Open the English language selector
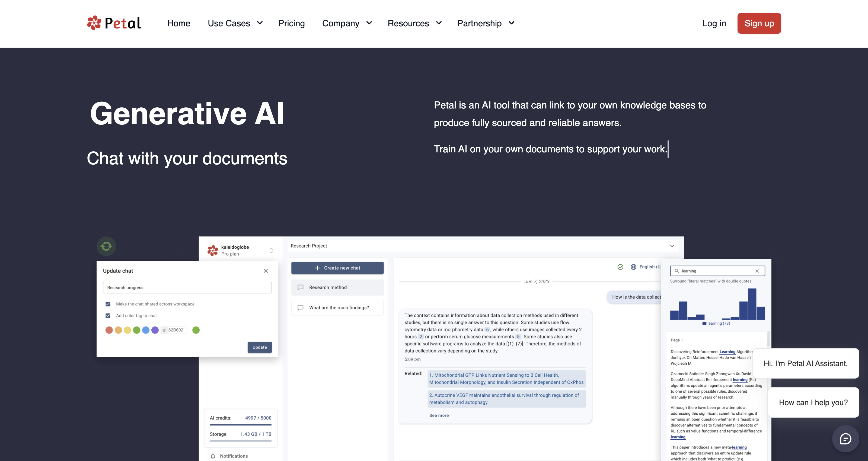This screenshot has height=461, width=868. pyautogui.click(x=646, y=267)
